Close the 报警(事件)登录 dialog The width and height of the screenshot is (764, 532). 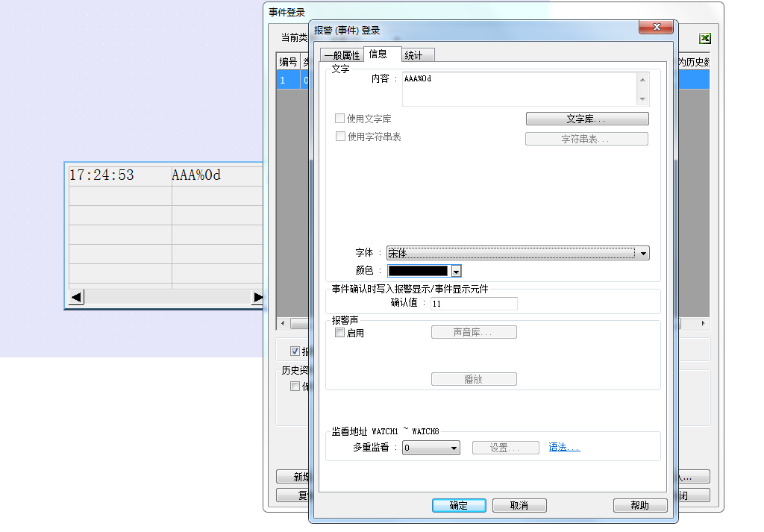657,28
